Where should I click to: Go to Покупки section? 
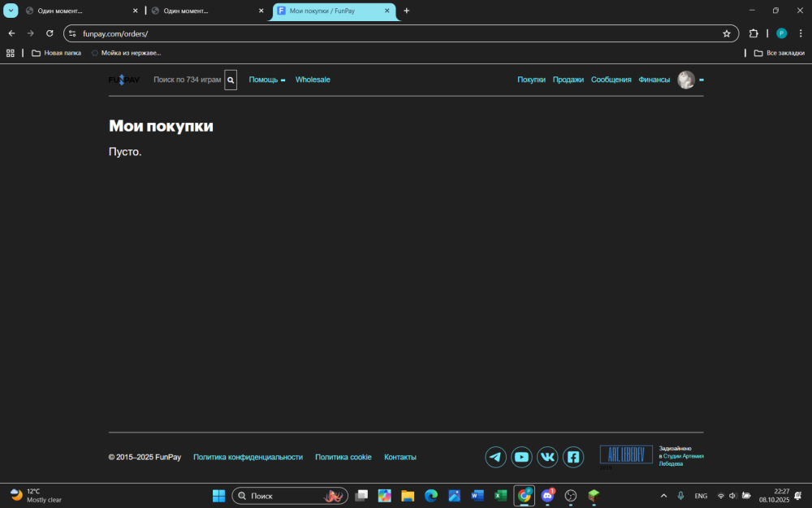[531, 80]
